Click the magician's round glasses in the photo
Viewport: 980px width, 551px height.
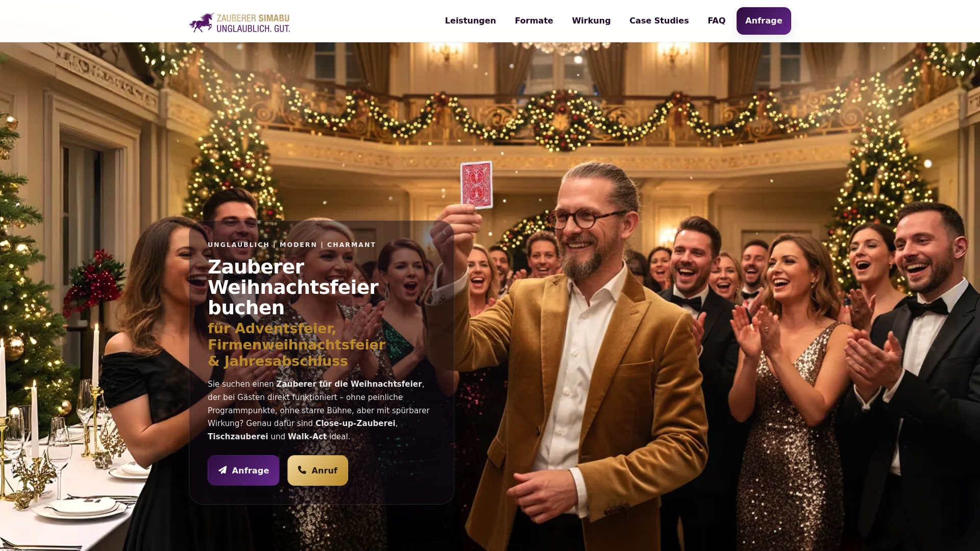[587, 218]
